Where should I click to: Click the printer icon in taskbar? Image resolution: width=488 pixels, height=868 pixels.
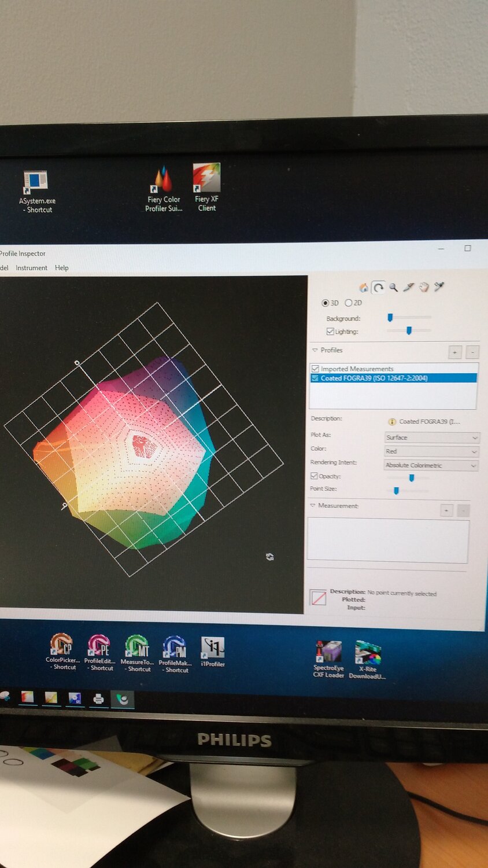pyautogui.click(x=98, y=698)
